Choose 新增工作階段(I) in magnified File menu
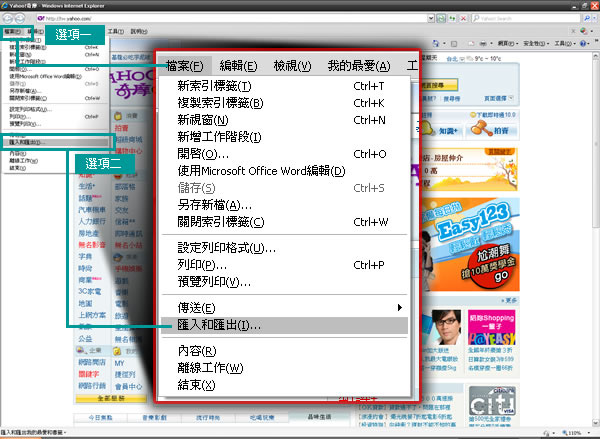600x439 pixels. click(284, 137)
